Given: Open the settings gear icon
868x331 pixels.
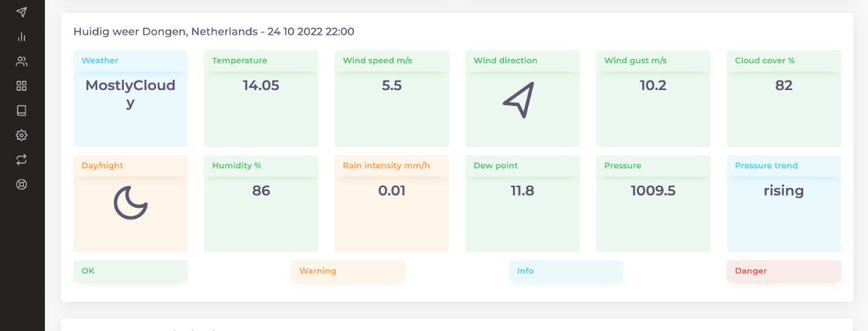Looking at the screenshot, I should click(21, 135).
